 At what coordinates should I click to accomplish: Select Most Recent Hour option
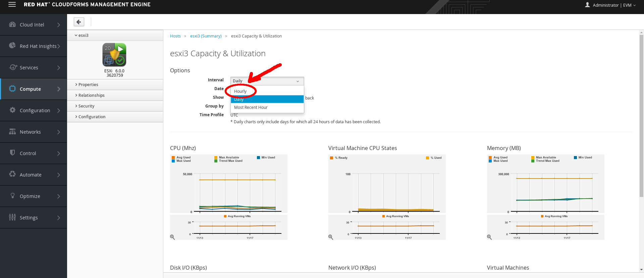pos(267,107)
